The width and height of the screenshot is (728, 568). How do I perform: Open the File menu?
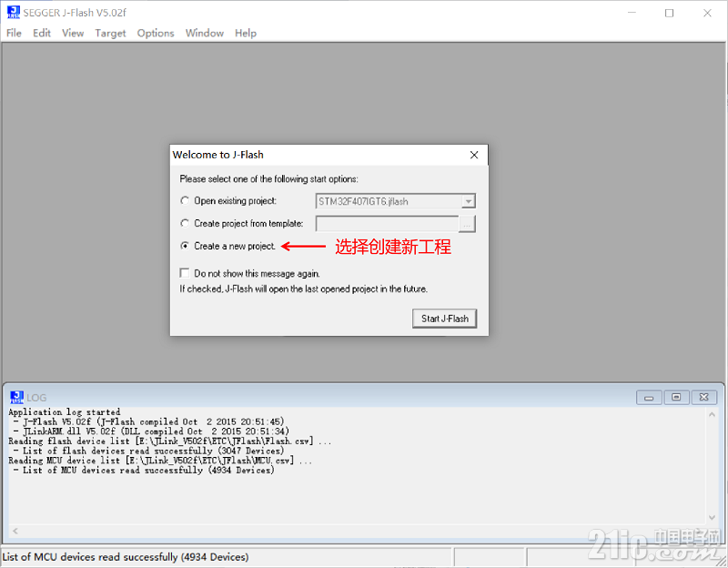(x=14, y=33)
